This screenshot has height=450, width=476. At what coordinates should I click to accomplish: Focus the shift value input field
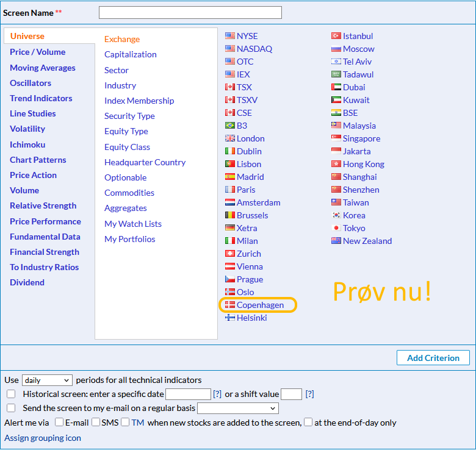click(292, 394)
